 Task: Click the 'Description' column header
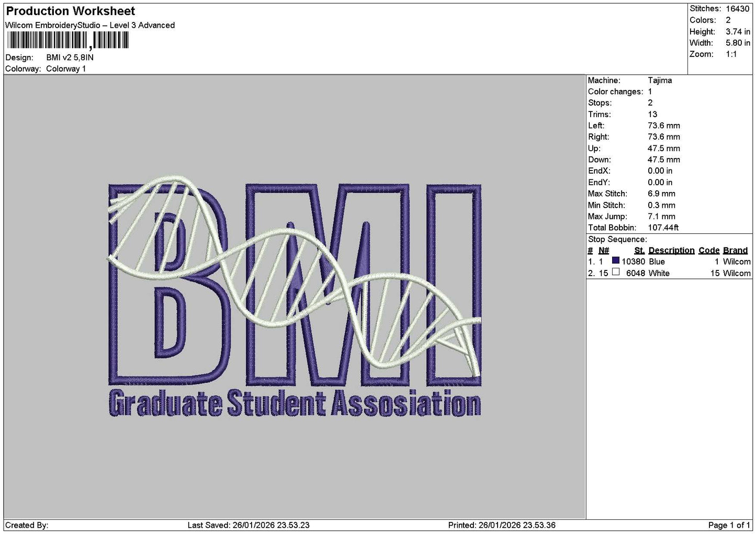(671, 251)
